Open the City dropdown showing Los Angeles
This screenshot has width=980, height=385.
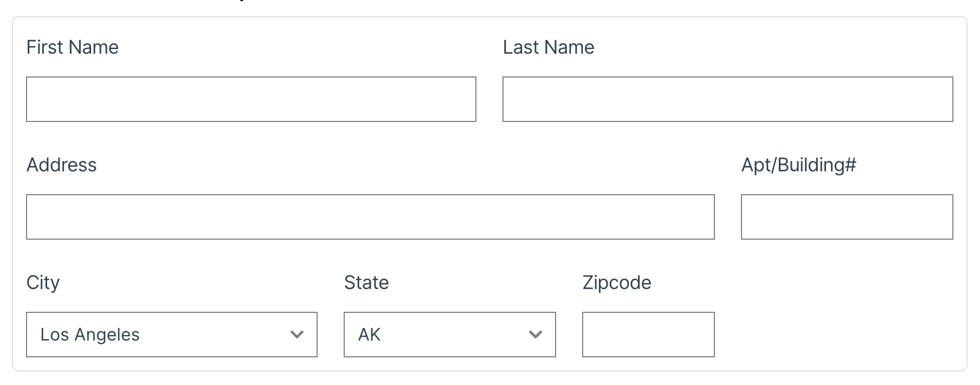point(171,335)
